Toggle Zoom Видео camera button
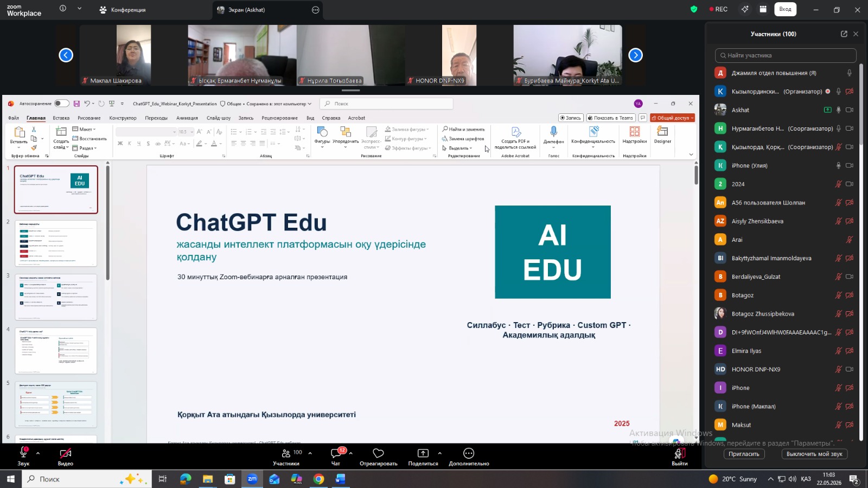Viewport: 868px width, 488px height. pos(66,456)
